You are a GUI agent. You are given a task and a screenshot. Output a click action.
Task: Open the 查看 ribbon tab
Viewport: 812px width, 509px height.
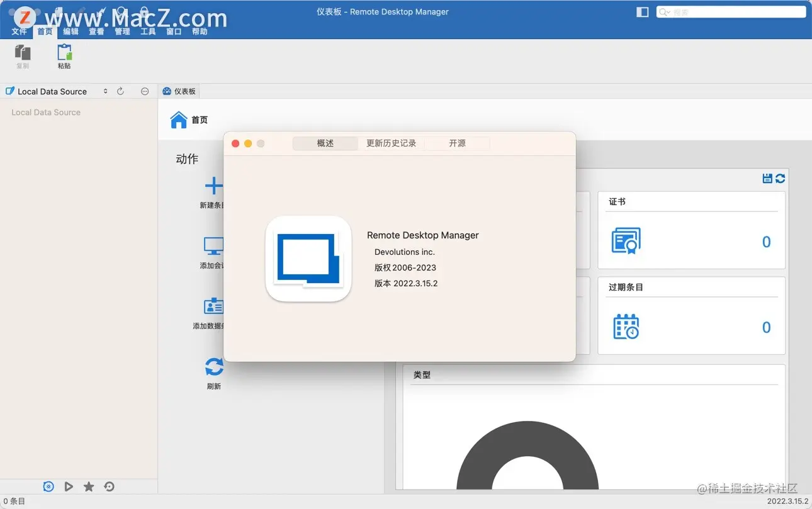point(96,31)
